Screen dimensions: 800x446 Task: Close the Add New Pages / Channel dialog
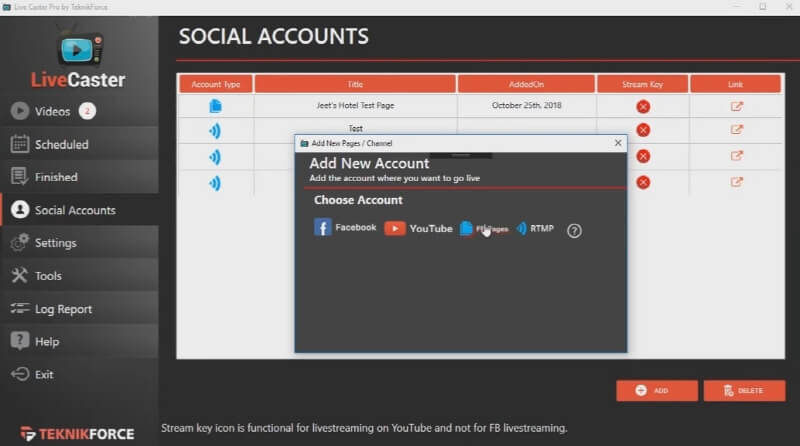618,143
